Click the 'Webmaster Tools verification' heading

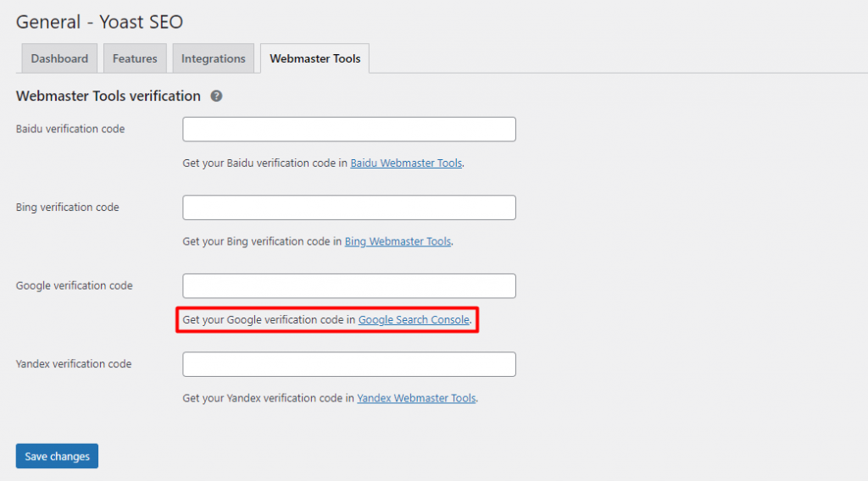click(x=108, y=97)
